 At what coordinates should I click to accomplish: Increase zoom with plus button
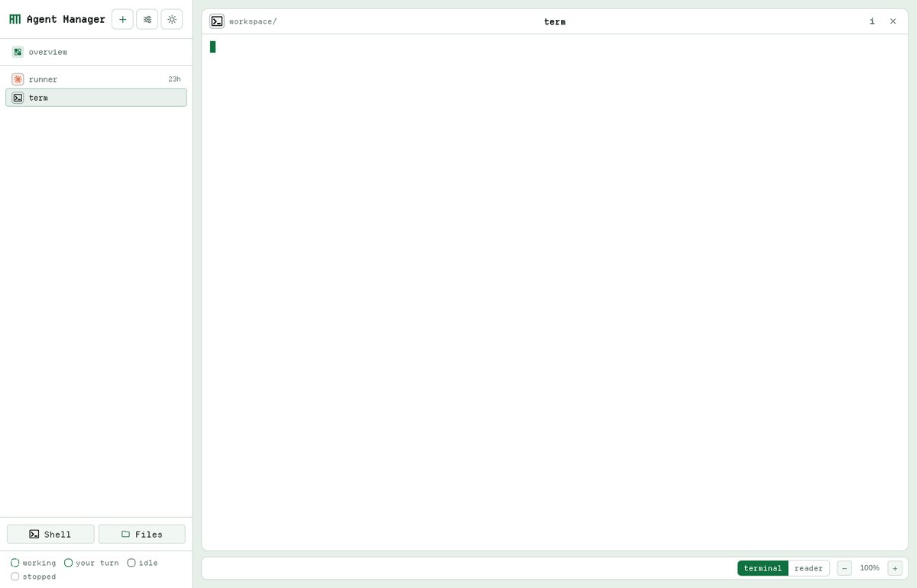click(x=895, y=568)
